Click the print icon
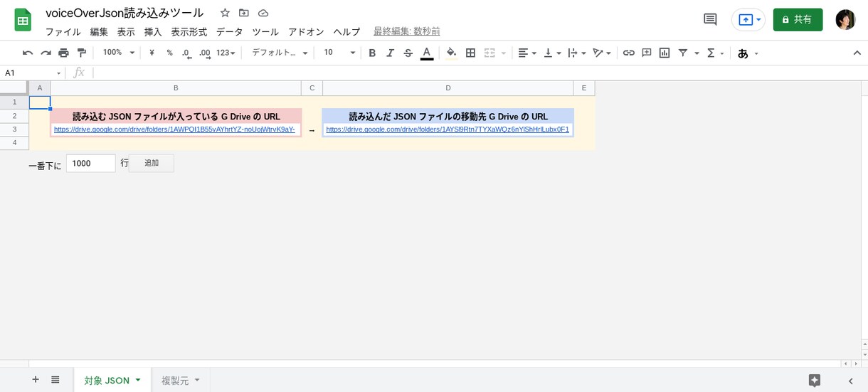 pos(63,53)
